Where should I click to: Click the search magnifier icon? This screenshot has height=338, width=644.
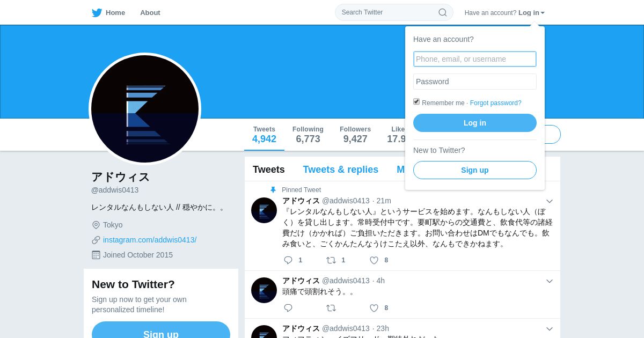443,12
